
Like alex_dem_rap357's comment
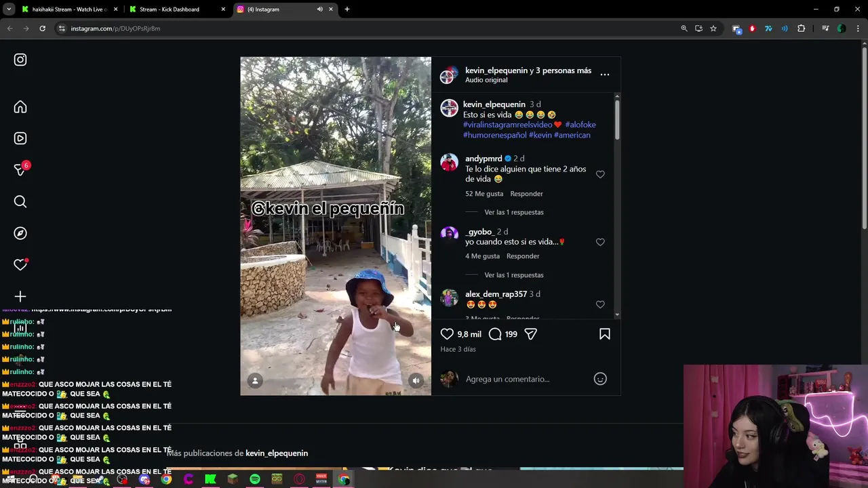[600, 304]
